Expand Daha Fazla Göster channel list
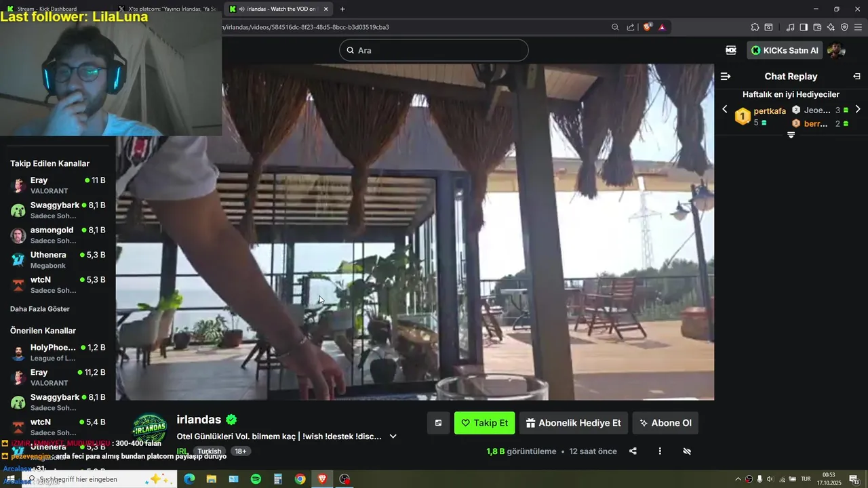 click(x=40, y=309)
